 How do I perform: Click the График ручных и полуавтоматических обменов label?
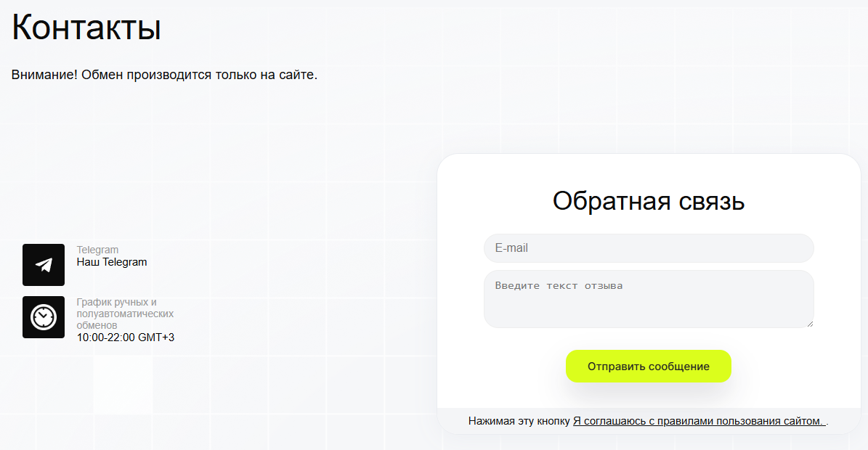(x=124, y=314)
